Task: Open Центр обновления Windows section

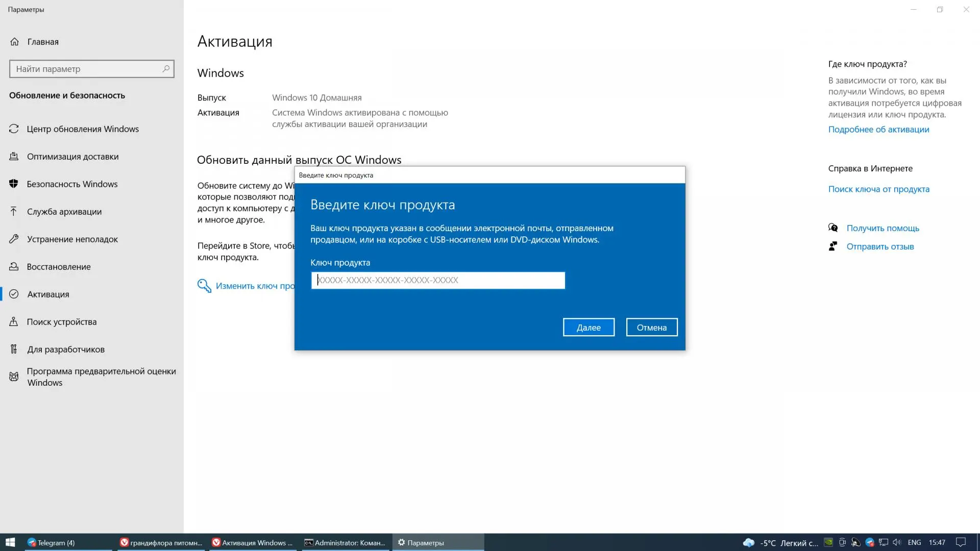Action: click(82, 129)
